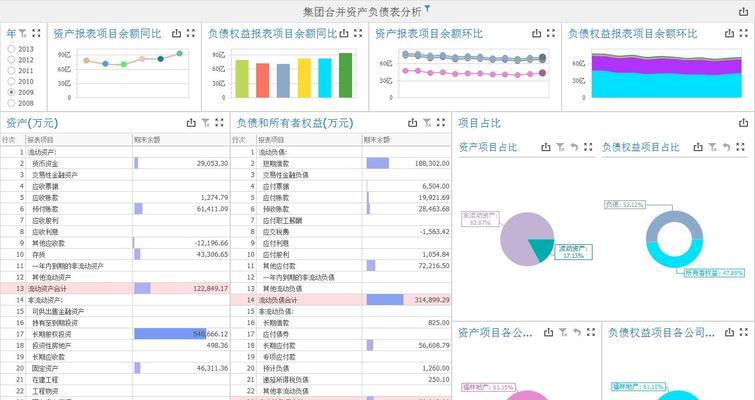The height and width of the screenshot is (400, 755).
Task: Maximize the 资产项目各公... chart
Action: [x=591, y=332]
